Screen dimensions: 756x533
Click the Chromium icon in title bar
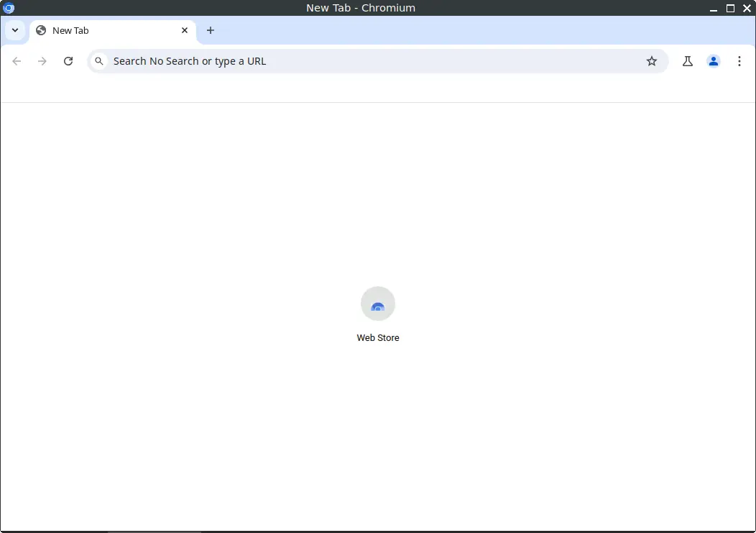(x=9, y=8)
